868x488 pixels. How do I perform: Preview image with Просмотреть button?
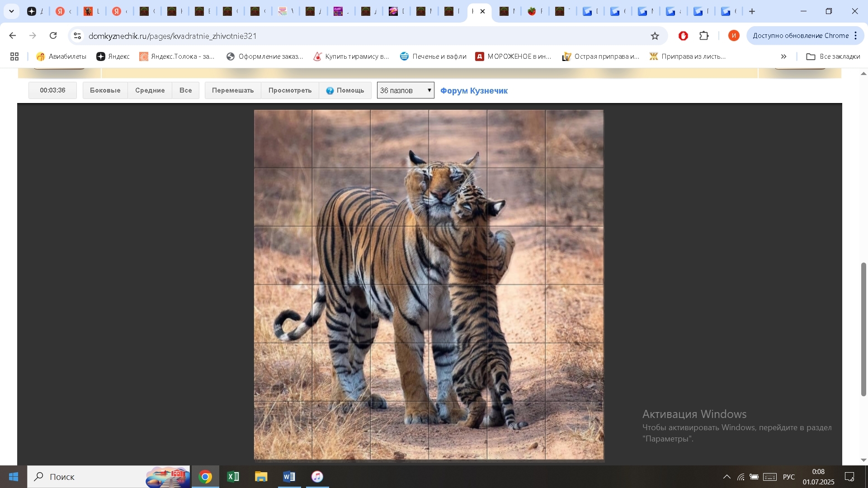pos(290,90)
